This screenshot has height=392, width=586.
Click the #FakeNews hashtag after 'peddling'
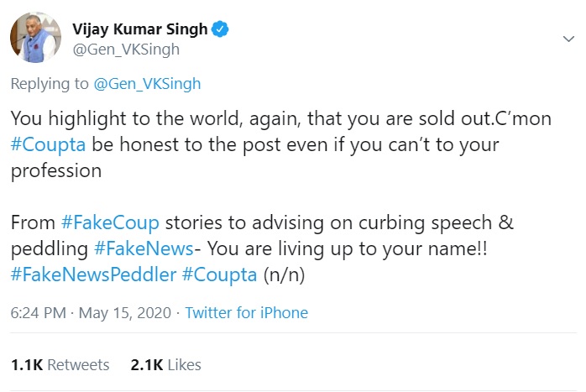click(146, 250)
